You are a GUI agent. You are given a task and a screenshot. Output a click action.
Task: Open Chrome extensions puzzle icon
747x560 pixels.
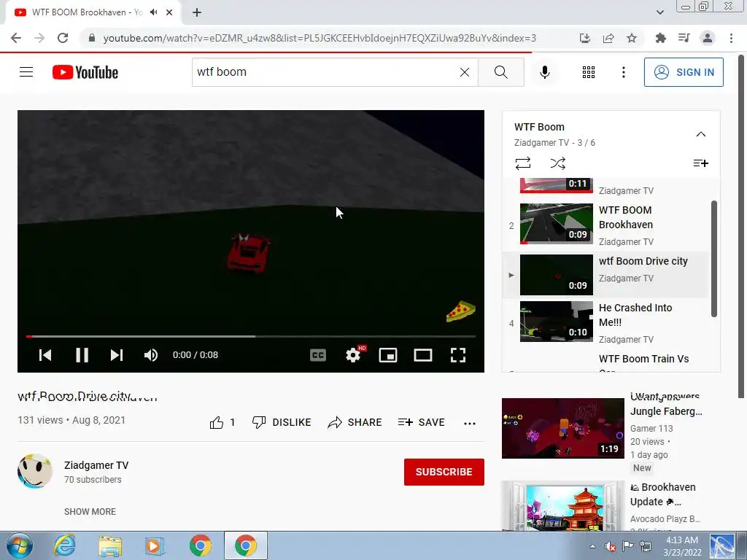click(660, 38)
